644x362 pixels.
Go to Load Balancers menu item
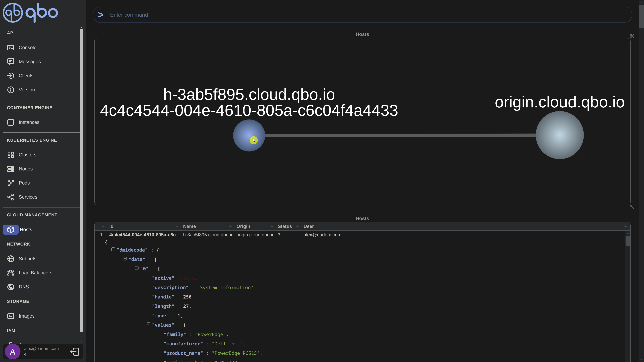pos(35,273)
